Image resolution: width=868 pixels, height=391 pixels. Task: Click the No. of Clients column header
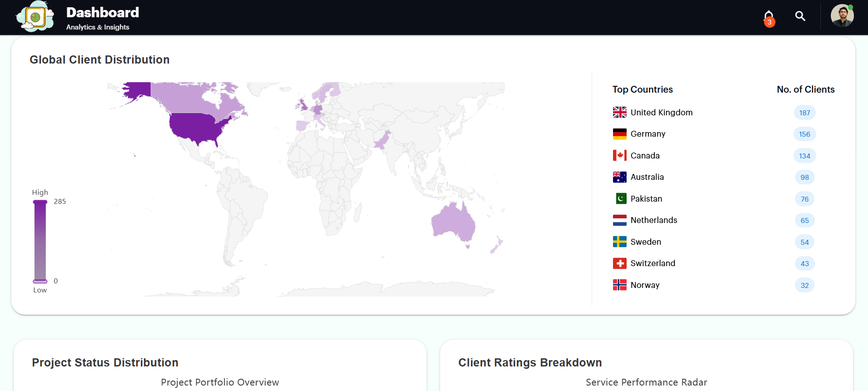(x=805, y=89)
